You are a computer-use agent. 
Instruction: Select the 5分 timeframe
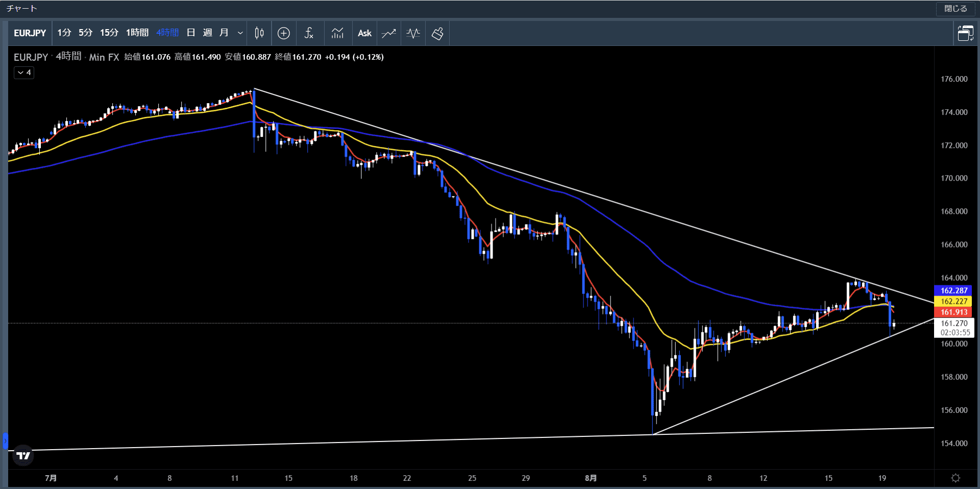(x=86, y=33)
